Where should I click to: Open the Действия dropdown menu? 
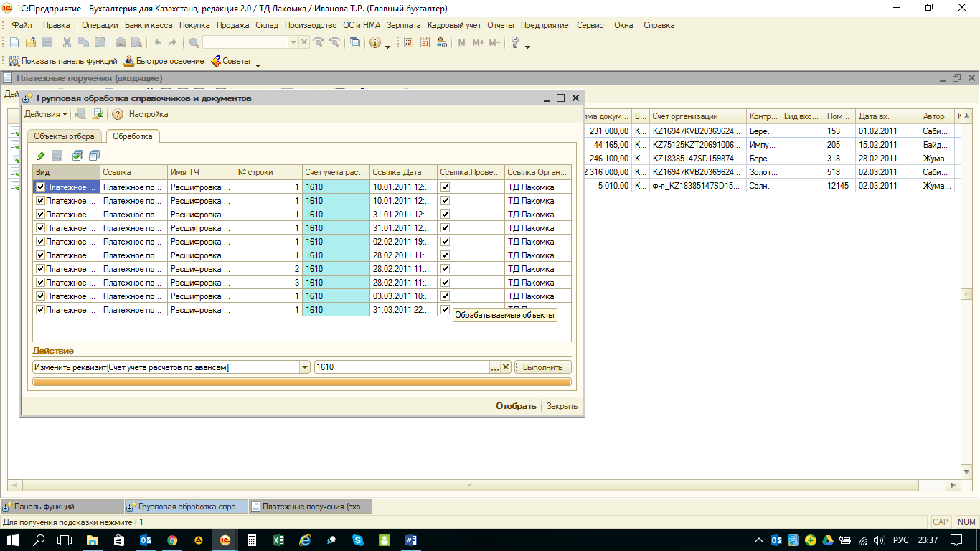[46, 114]
